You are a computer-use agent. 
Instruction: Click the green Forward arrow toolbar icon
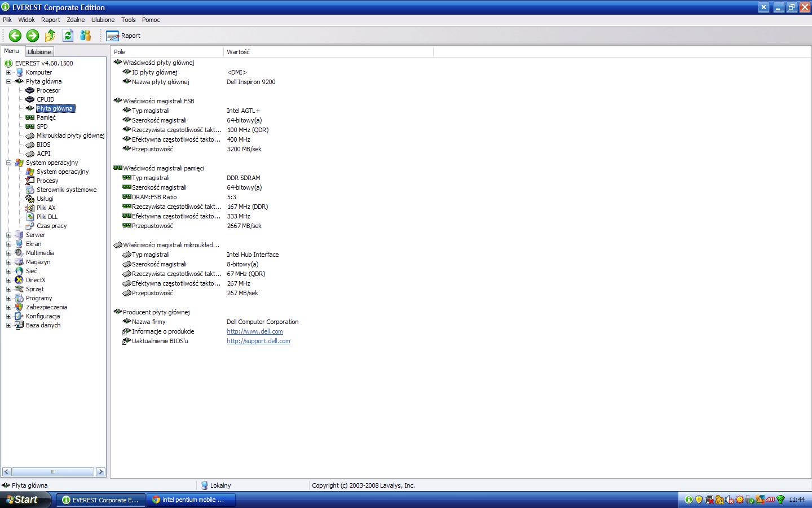33,36
